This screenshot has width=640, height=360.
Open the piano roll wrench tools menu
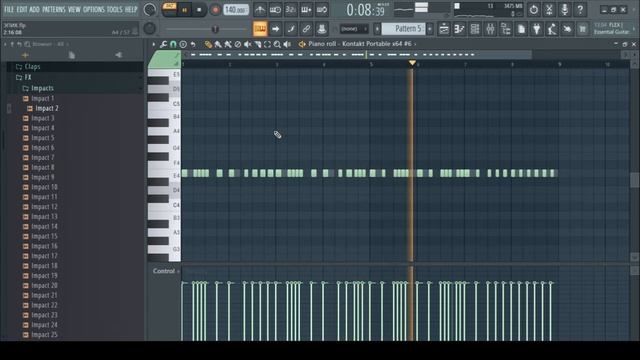(163, 44)
